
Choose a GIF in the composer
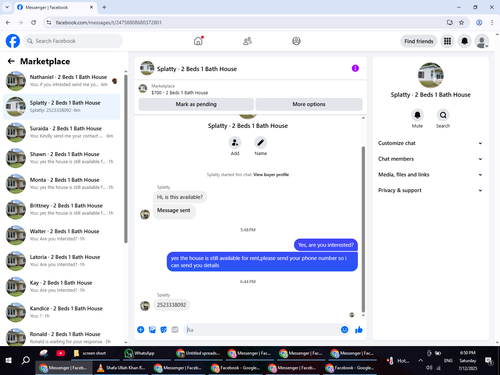point(175,330)
